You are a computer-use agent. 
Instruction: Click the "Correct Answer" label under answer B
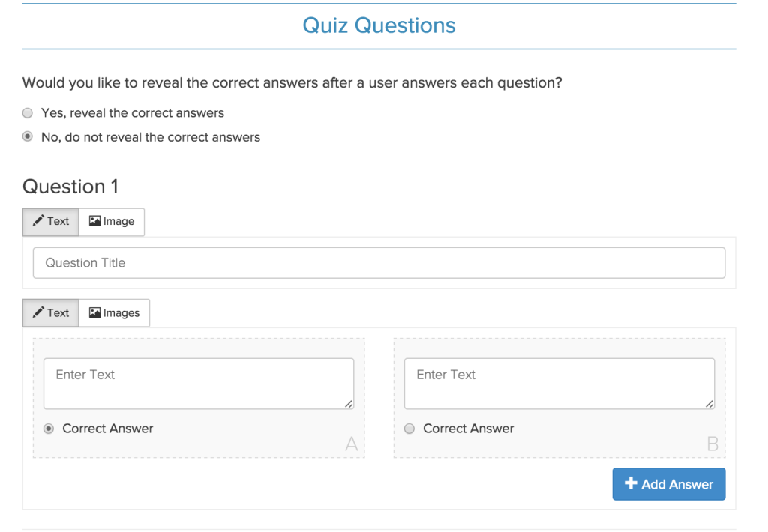coord(468,429)
